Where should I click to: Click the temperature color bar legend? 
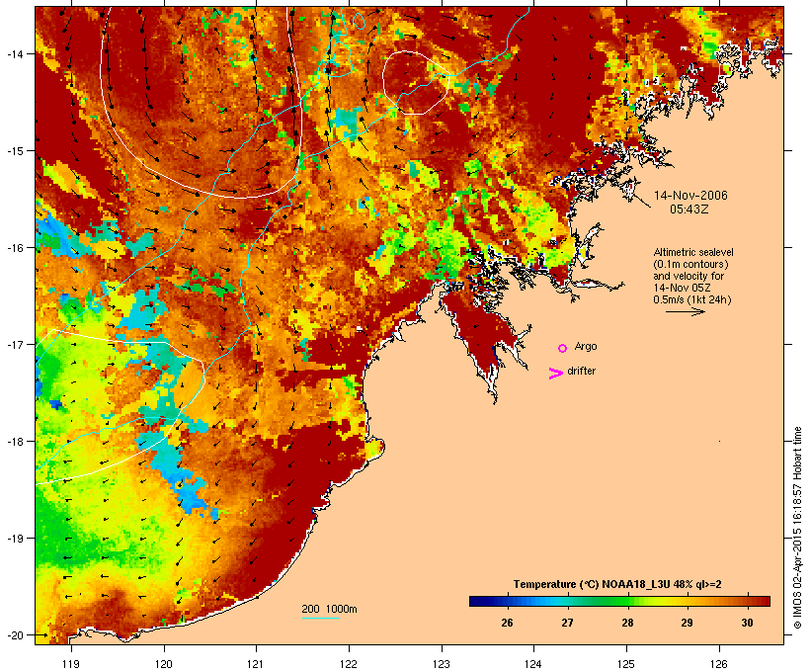pyautogui.click(x=619, y=601)
